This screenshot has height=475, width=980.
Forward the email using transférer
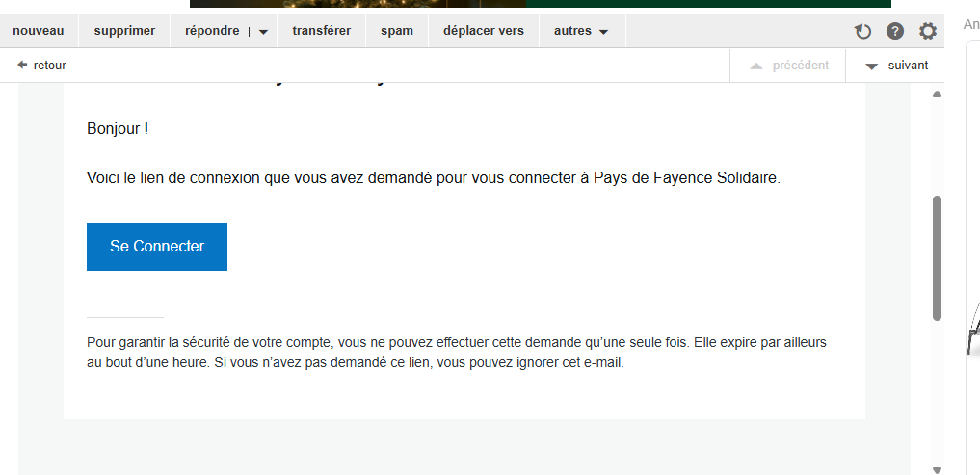point(322,31)
